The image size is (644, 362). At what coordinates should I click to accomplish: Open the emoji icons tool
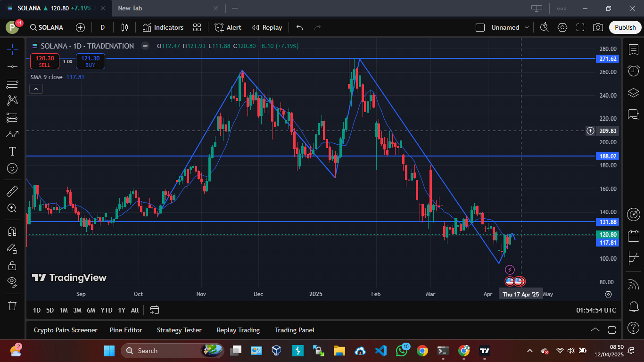coord(13,168)
